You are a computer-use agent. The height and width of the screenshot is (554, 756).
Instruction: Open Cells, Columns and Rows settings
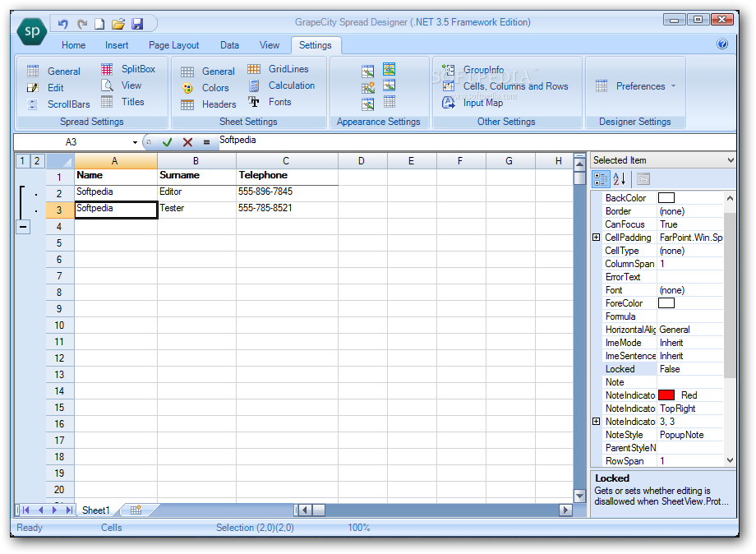tap(505, 86)
